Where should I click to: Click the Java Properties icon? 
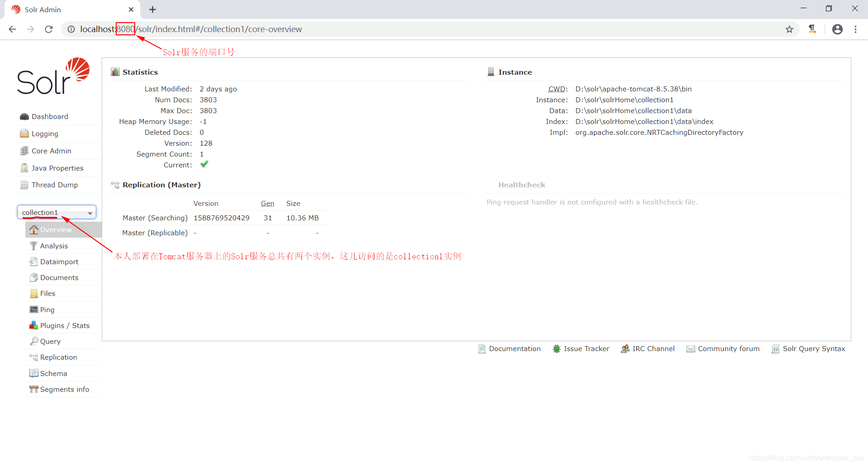(x=24, y=168)
